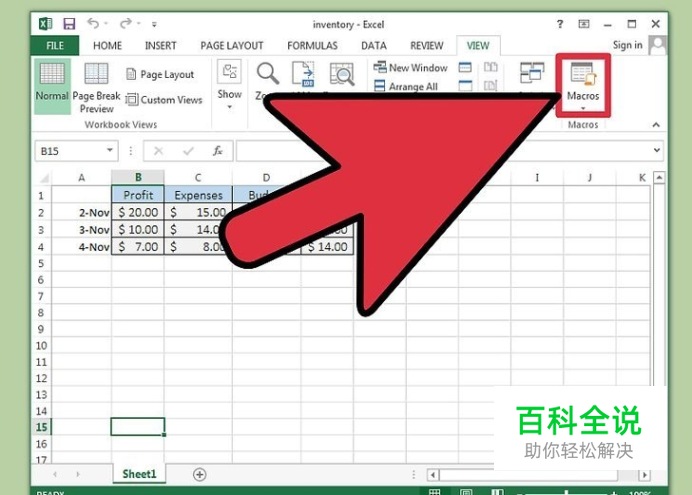The width and height of the screenshot is (692, 495).
Task: Expand the formula bar
Action: pyautogui.click(x=657, y=150)
